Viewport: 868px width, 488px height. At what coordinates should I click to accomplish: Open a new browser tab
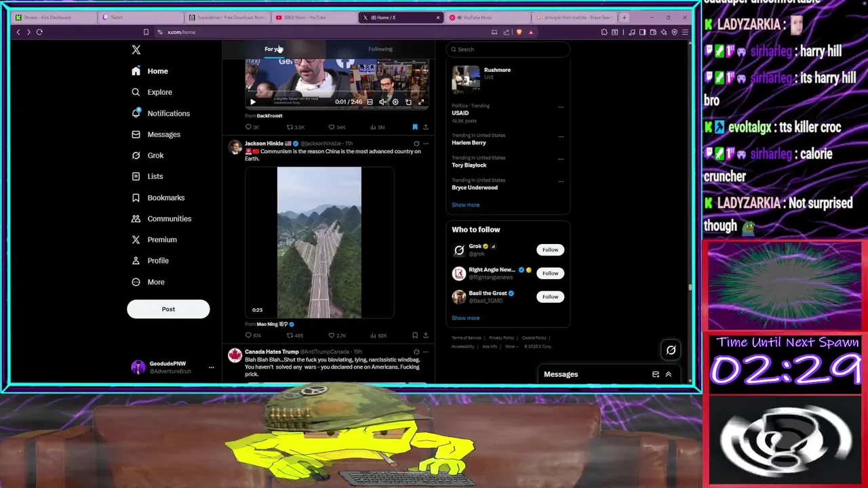coord(624,17)
